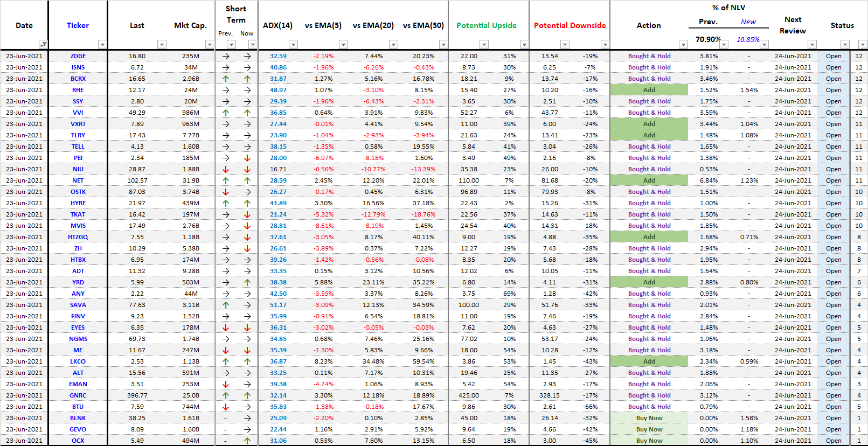
Task: Select the 70.90% Prev. NLV total
Action: 708,39
